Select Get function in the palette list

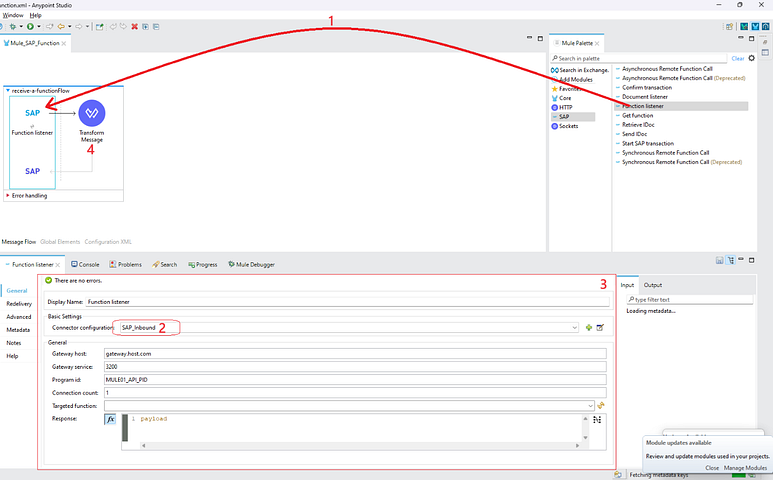pos(637,115)
